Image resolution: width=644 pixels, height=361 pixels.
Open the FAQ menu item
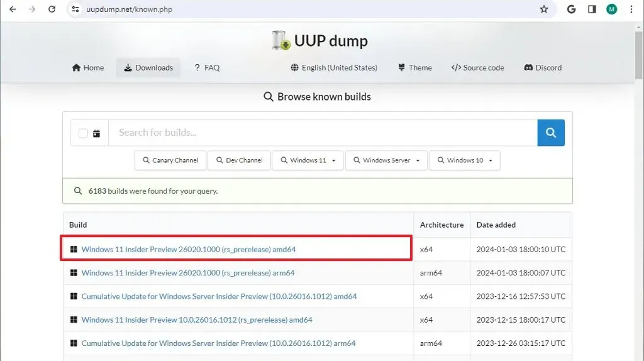click(207, 68)
